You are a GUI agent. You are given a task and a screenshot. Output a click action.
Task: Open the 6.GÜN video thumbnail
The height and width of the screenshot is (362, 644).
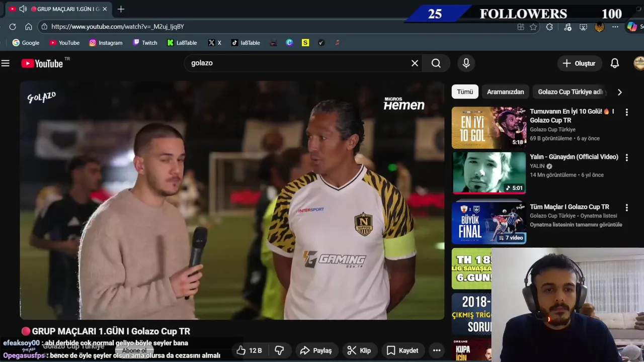click(x=471, y=268)
